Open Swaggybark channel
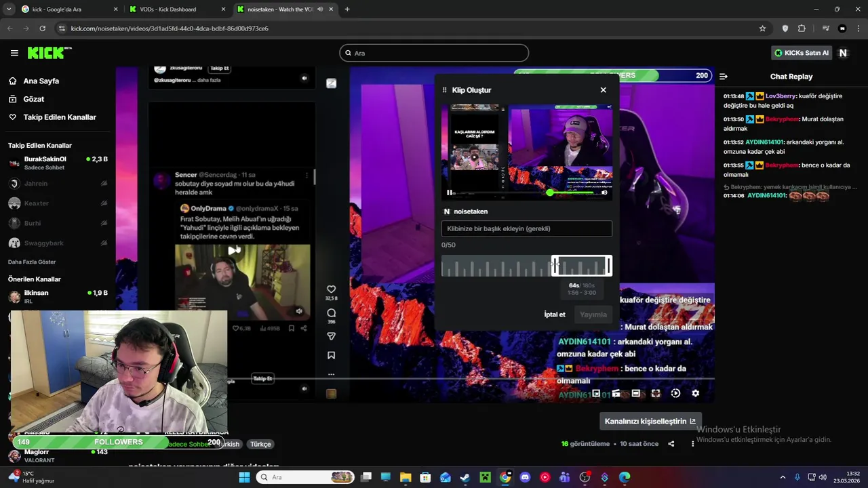868x488 pixels. click(58, 243)
